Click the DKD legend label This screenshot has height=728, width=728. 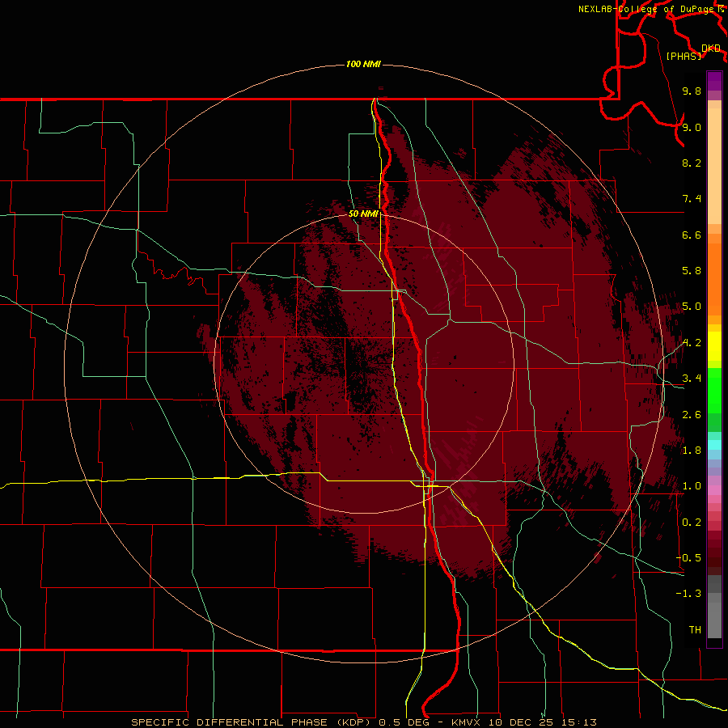[x=711, y=49]
